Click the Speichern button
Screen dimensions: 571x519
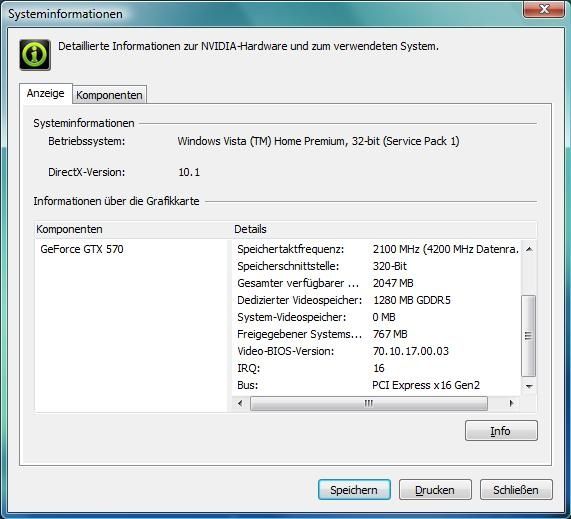tap(354, 489)
